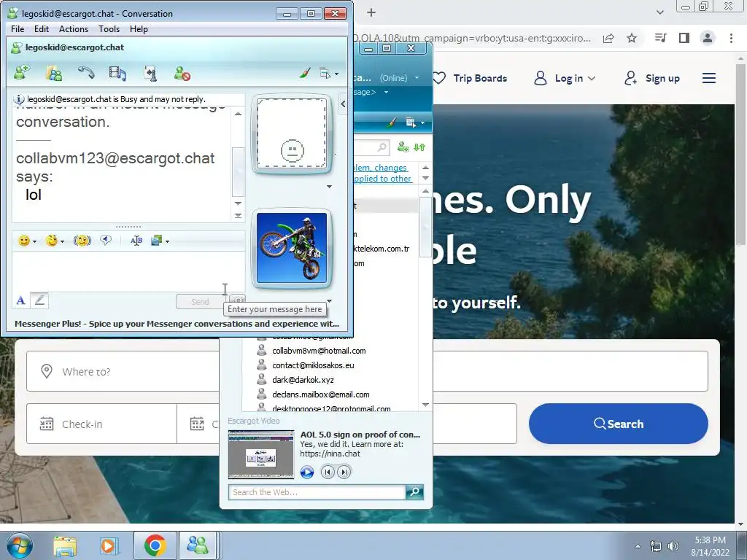
Task: Open the Edit menu
Action: [42, 29]
